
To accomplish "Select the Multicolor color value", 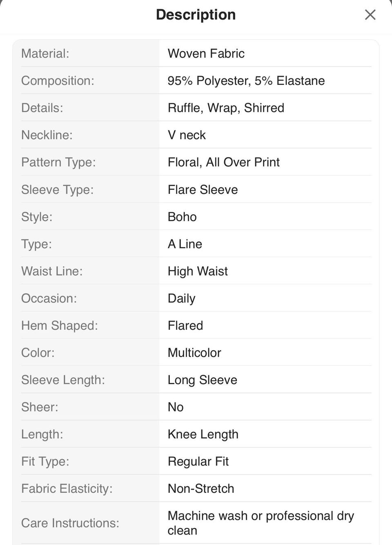I will pos(194,353).
